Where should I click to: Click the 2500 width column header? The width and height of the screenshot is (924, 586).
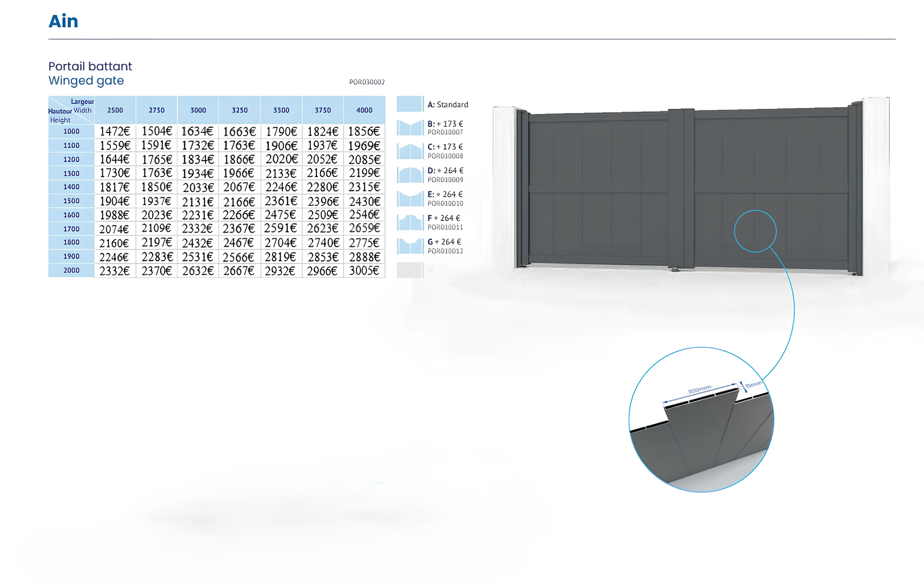click(115, 110)
